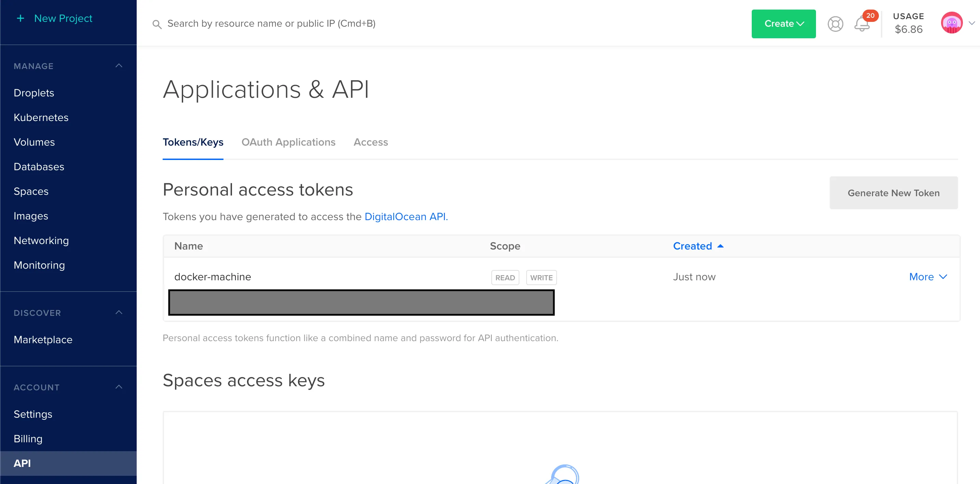980x484 pixels.
Task: Open the Kubernetes section
Action: point(41,117)
